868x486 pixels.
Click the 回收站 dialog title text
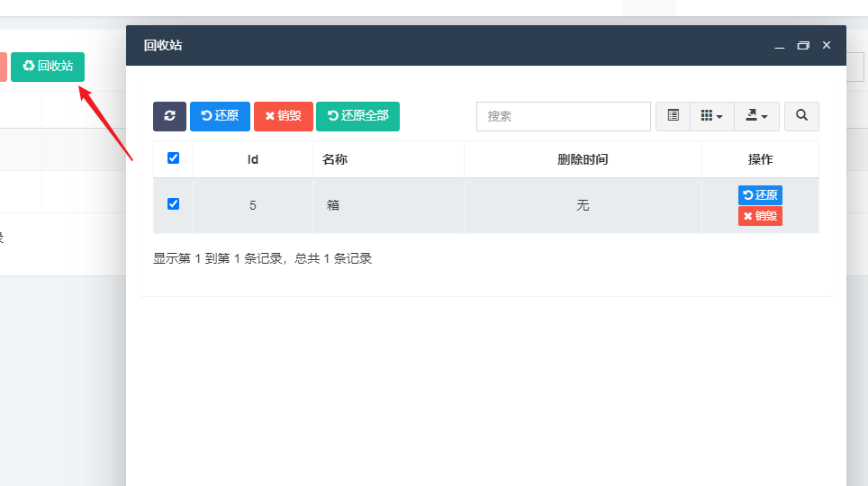point(163,45)
